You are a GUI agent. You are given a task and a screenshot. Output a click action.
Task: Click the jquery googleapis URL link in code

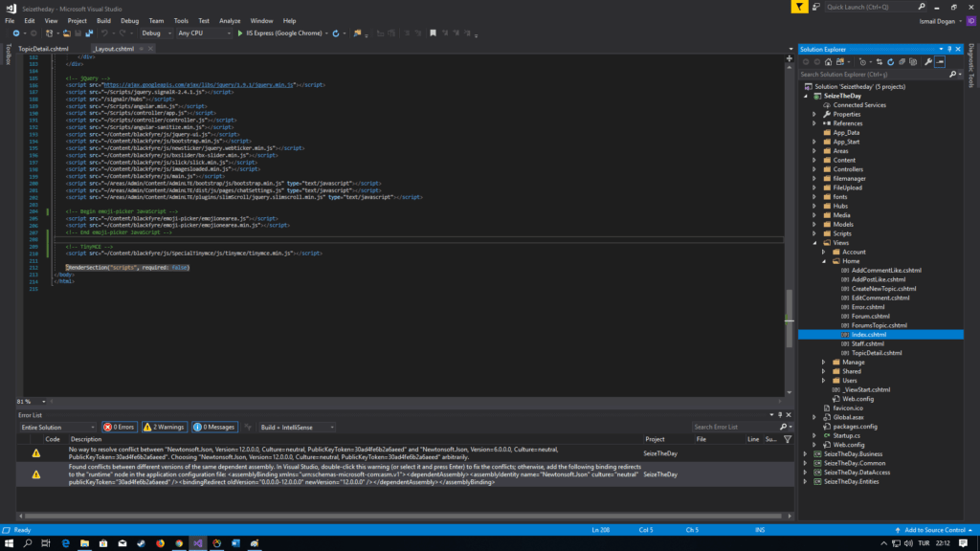tap(198, 85)
